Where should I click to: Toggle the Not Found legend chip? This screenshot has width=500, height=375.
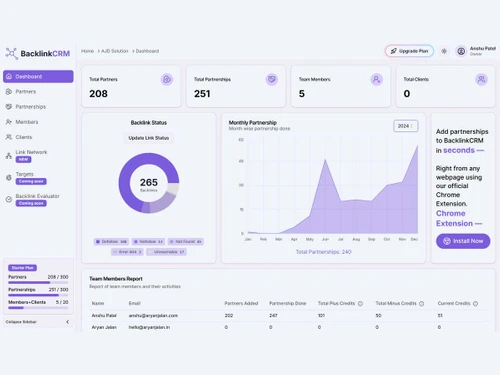186,242
